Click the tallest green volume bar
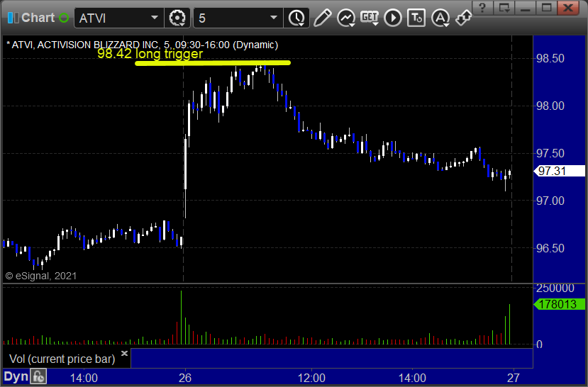The width and height of the screenshot is (588, 387). click(181, 318)
